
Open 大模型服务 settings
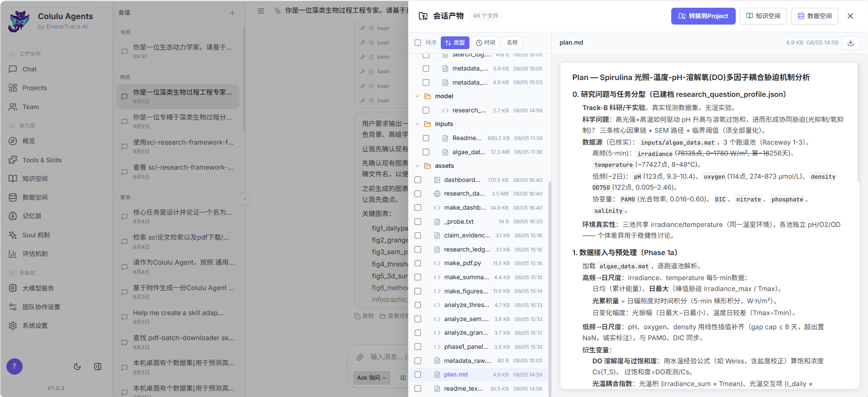coord(38,288)
